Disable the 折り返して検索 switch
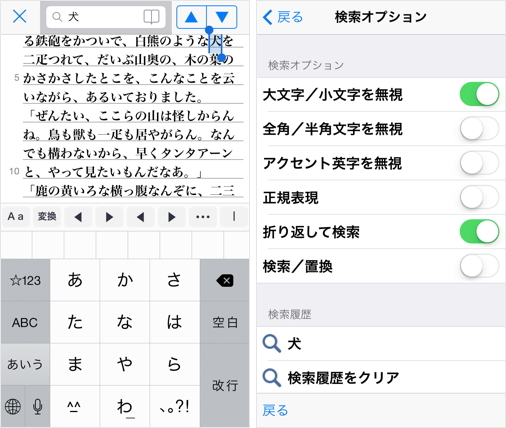The height and width of the screenshot is (428, 506). pyautogui.click(x=479, y=232)
